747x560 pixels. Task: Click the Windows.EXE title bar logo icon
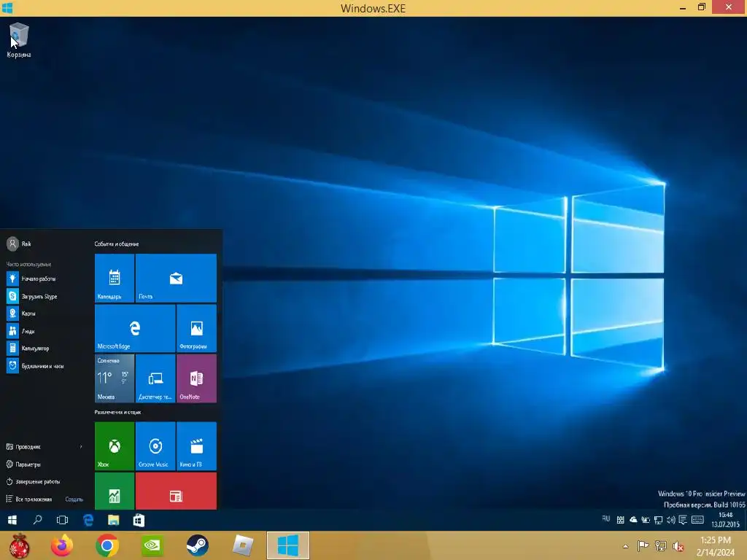click(x=7, y=7)
